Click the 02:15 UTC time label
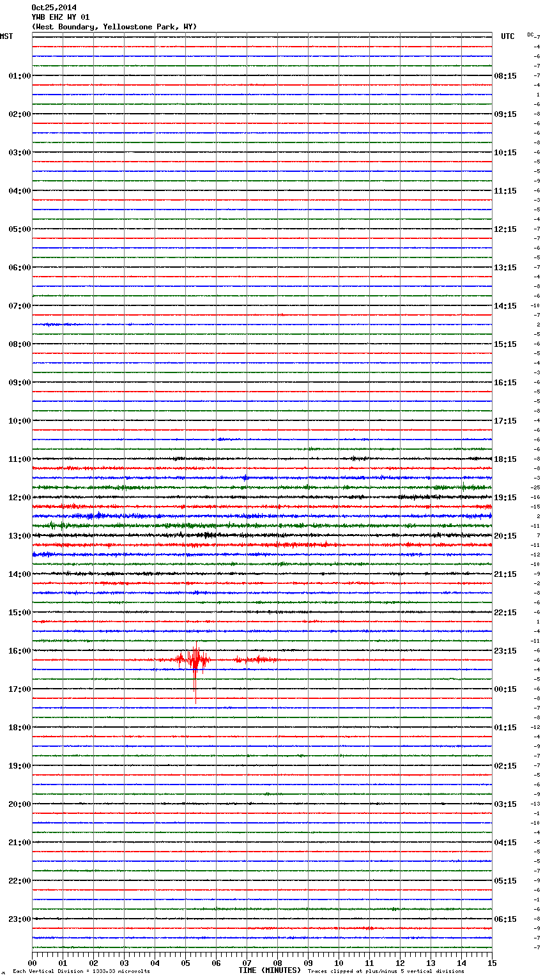Image resolution: width=543 pixels, height=980 pixels. click(x=505, y=766)
